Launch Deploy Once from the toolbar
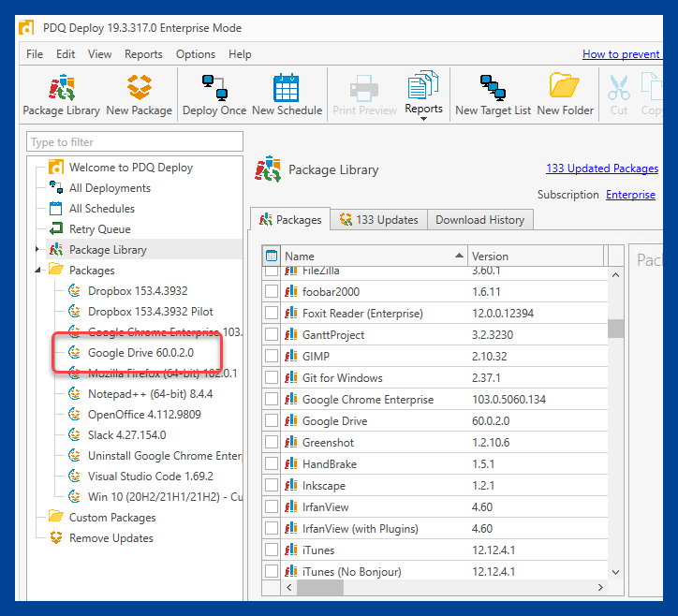 (x=214, y=95)
